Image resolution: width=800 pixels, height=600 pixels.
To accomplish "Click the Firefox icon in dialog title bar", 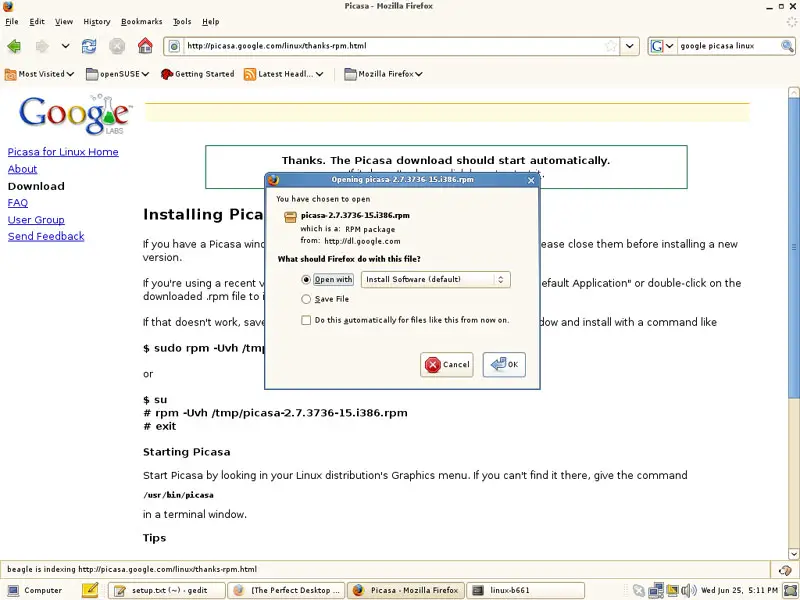I will pyautogui.click(x=273, y=180).
